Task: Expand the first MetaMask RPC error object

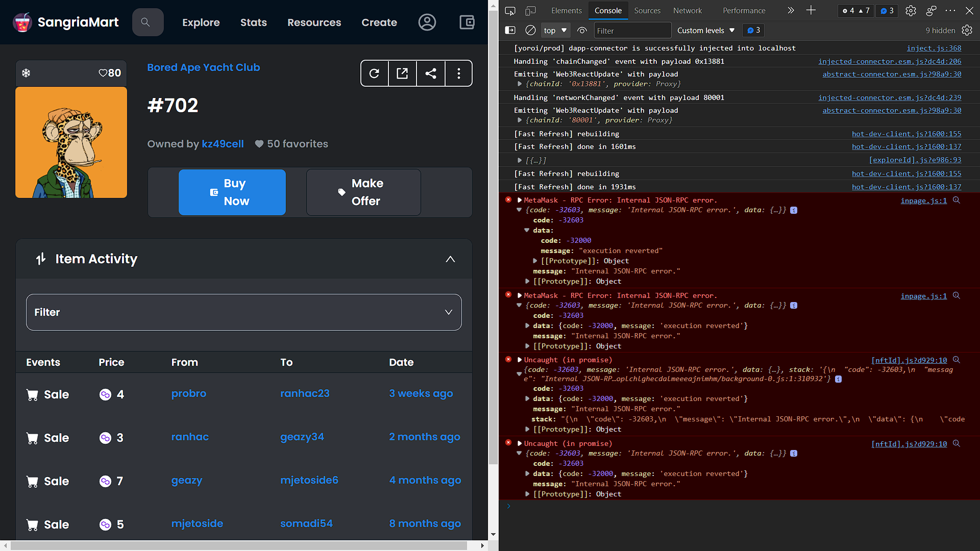Action: point(519,200)
